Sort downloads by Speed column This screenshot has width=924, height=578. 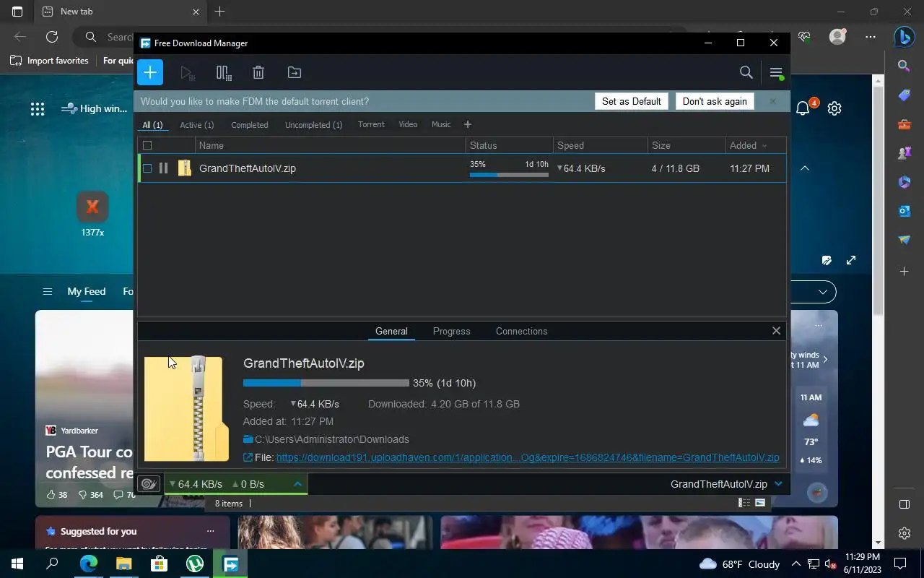point(601,145)
